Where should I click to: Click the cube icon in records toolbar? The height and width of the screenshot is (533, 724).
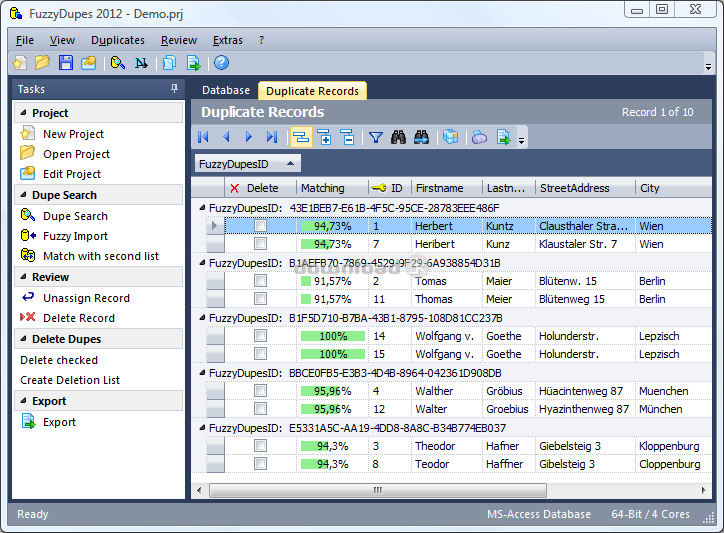[451, 137]
